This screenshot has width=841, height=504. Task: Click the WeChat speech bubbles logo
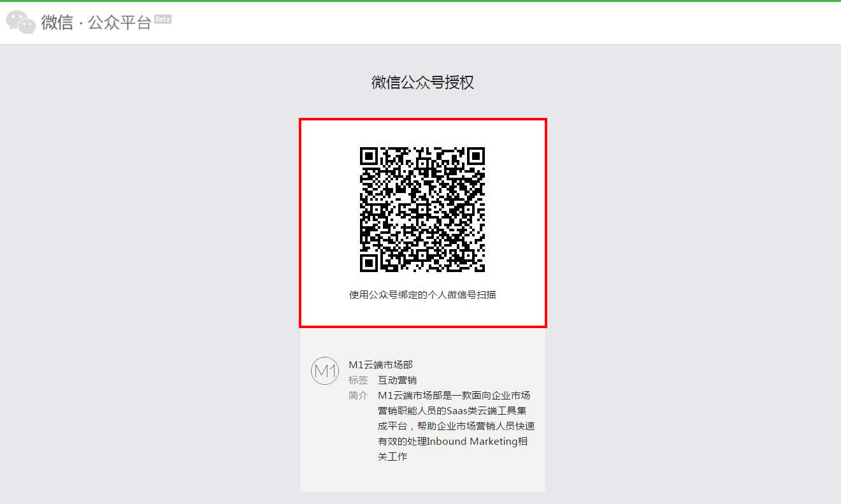click(x=21, y=22)
